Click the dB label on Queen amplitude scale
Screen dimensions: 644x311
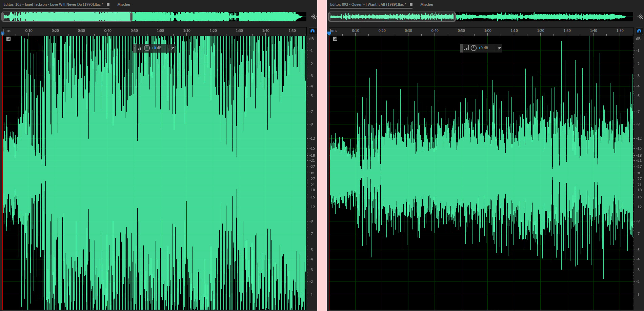click(x=638, y=39)
